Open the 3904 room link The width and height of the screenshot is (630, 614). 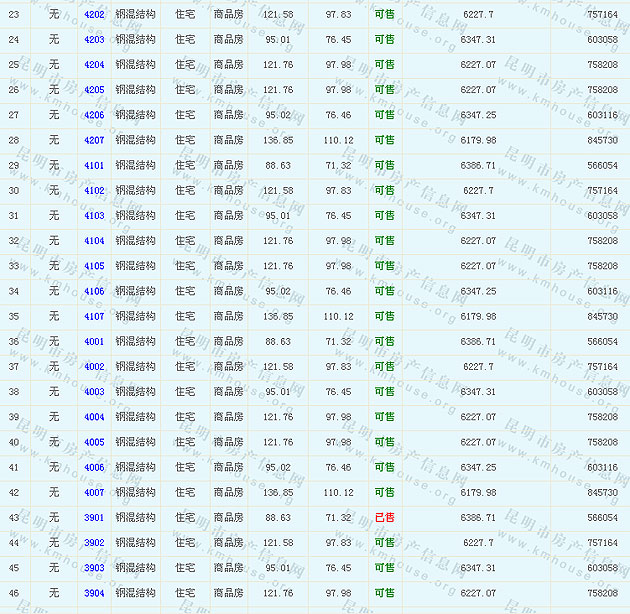[94, 593]
